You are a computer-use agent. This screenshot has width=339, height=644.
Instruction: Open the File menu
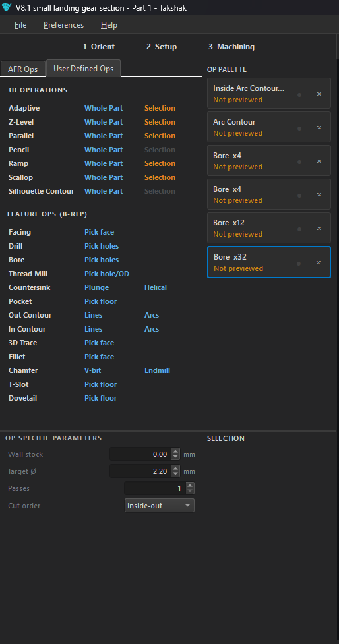pos(20,25)
